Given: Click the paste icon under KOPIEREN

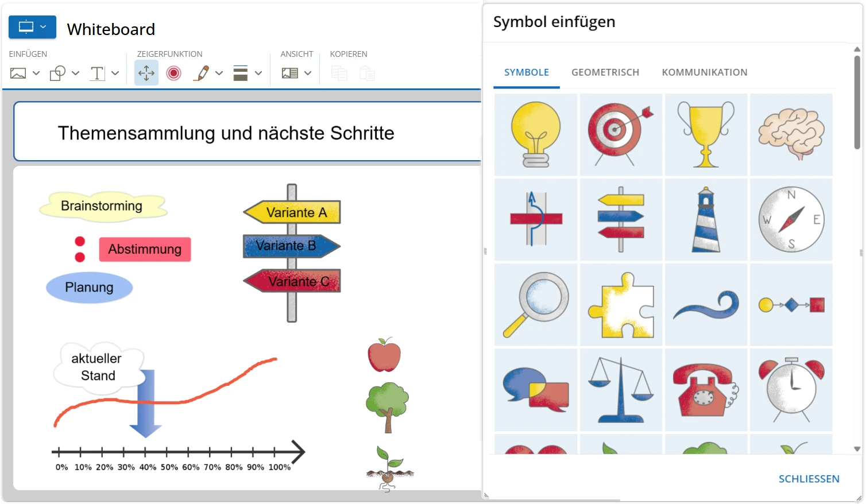Looking at the screenshot, I should 367,73.
